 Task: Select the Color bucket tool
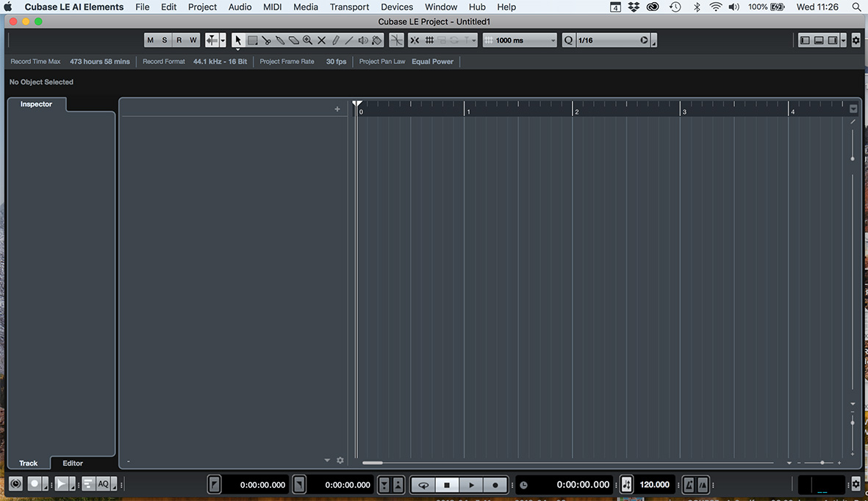pyautogui.click(x=377, y=40)
